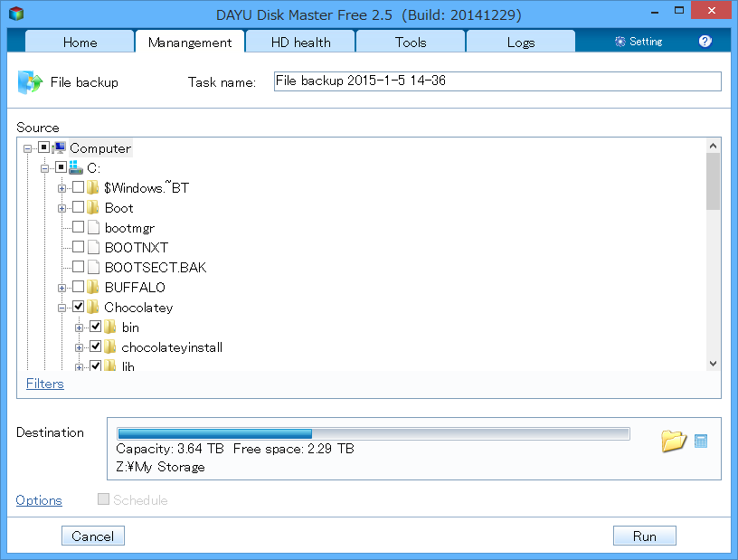Click the bin folder icon
The height and width of the screenshot is (560, 738).
(110, 327)
